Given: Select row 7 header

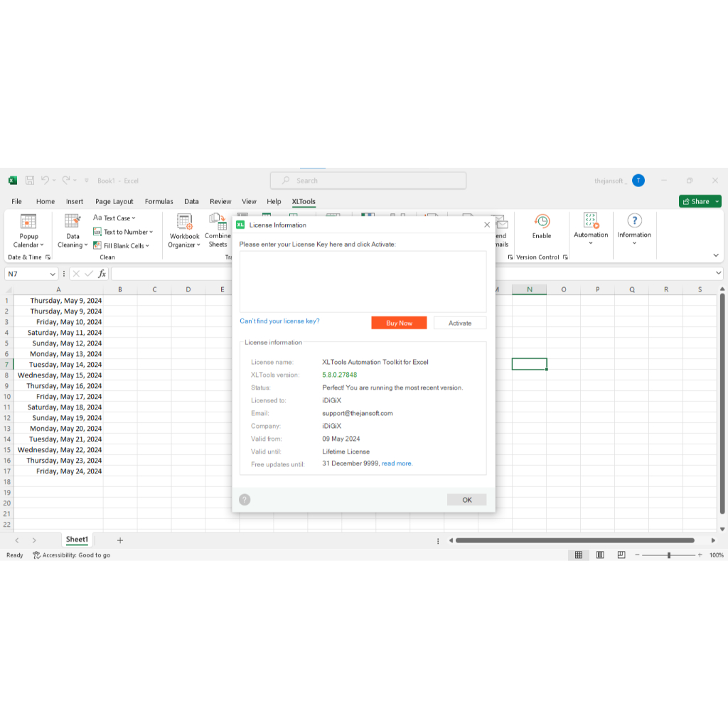Looking at the screenshot, I should (x=7, y=365).
